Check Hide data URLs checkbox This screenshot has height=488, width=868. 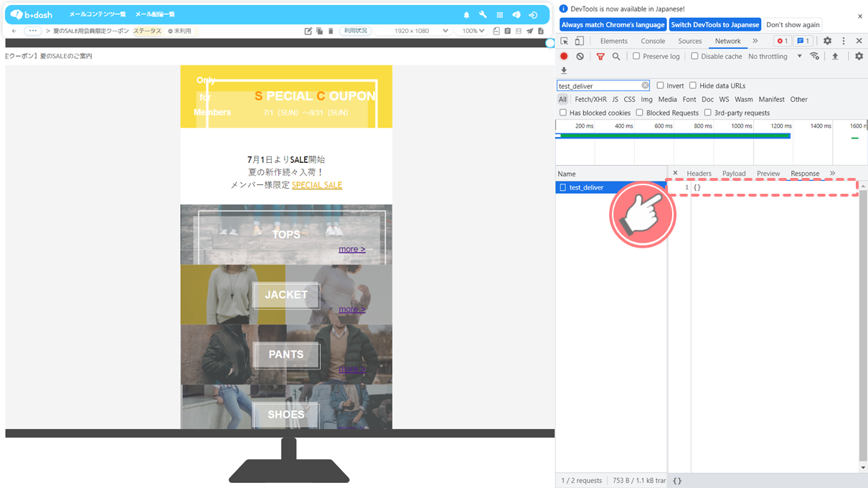[693, 85]
